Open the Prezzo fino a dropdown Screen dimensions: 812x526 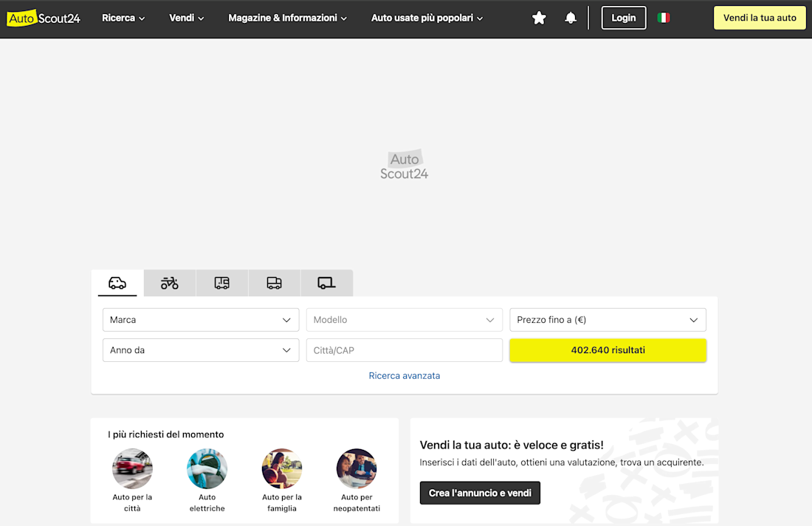point(608,320)
